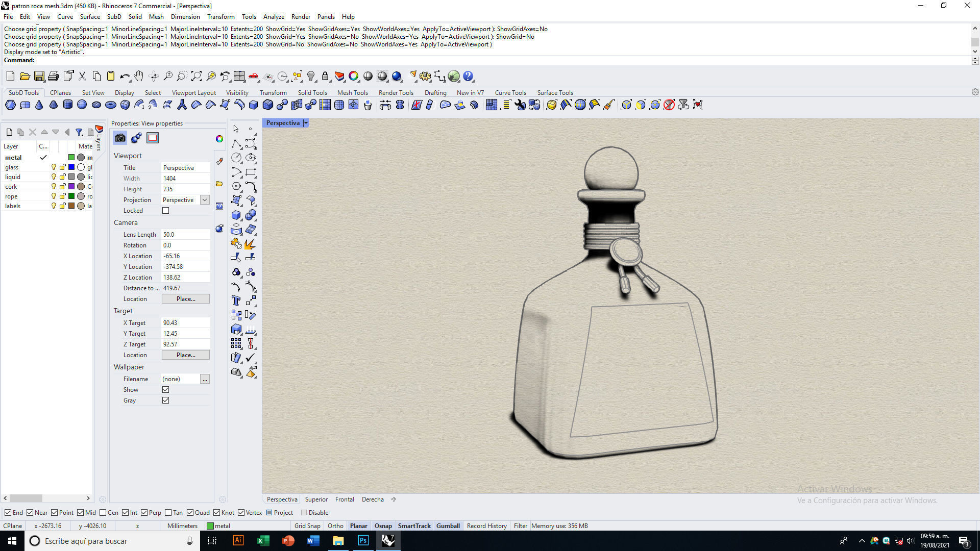Click the padlock Lock objects icon
The image size is (980, 551).
[x=325, y=77]
